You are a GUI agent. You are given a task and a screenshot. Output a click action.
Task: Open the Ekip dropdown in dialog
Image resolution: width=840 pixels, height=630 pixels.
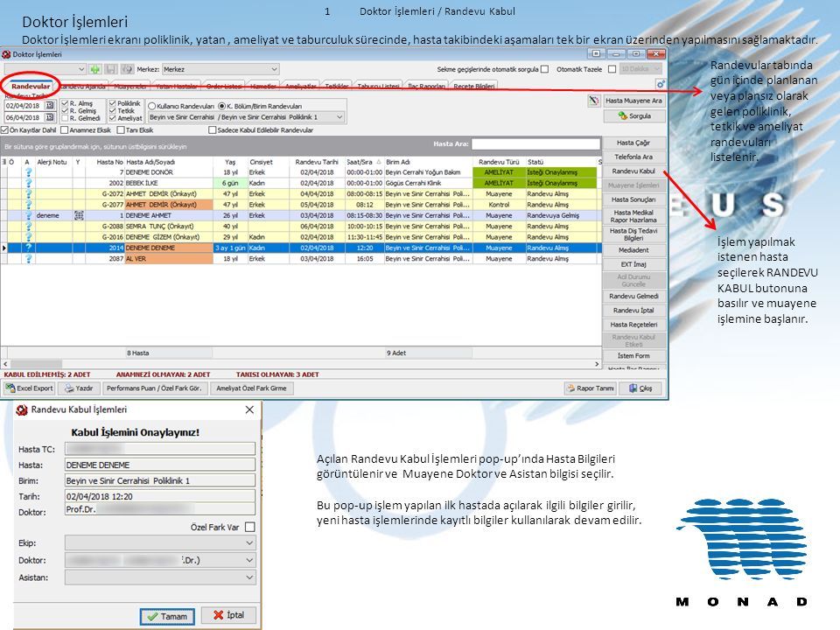[x=160, y=542]
